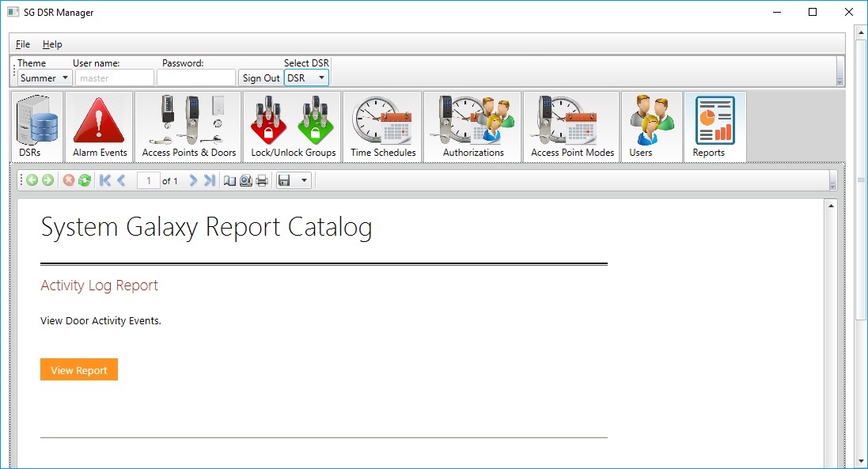The image size is (868, 469).
Task: Click the Activity Log Report heading
Action: 99,286
